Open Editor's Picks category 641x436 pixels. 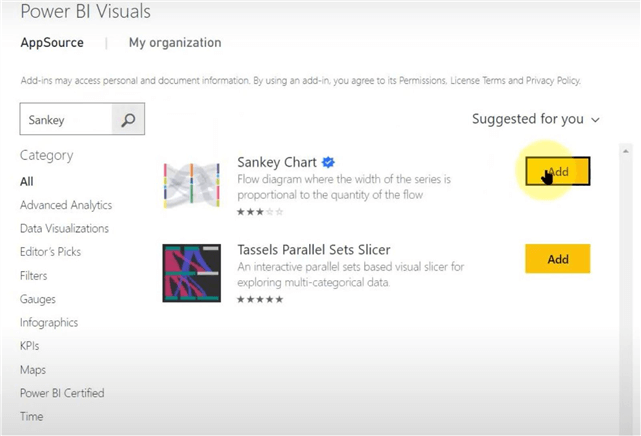[x=50, y=252]
